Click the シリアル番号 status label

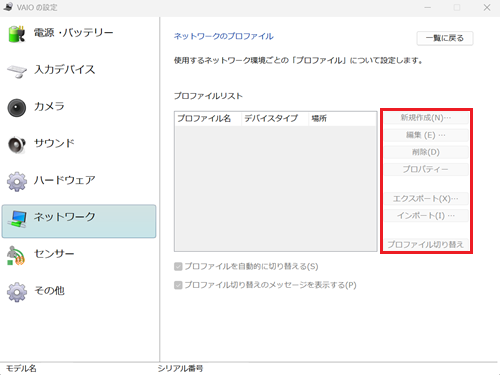(x=180, y=368)
